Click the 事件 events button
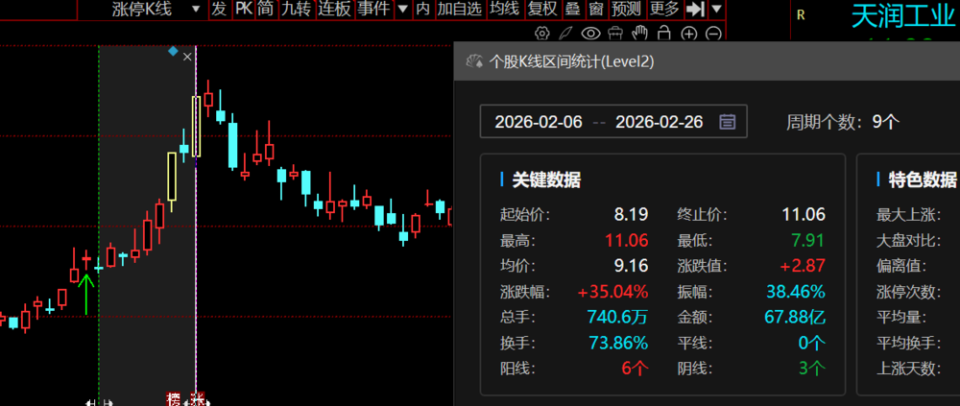Screen dimensions: 960x406 click(x=374, y=9)
